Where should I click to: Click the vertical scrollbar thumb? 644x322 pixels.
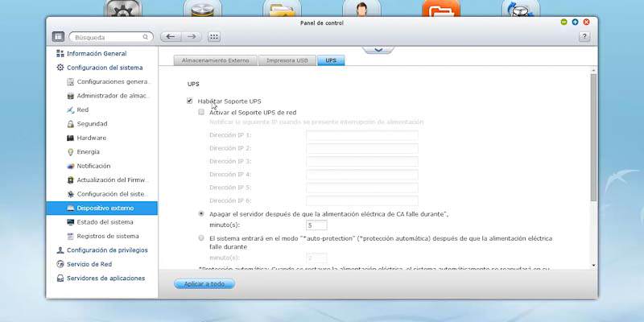pos(593,138)
